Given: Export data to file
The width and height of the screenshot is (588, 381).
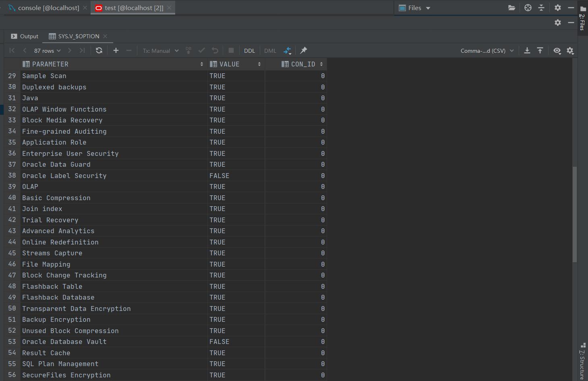Looking at the screenshot, I should (527, 50).
